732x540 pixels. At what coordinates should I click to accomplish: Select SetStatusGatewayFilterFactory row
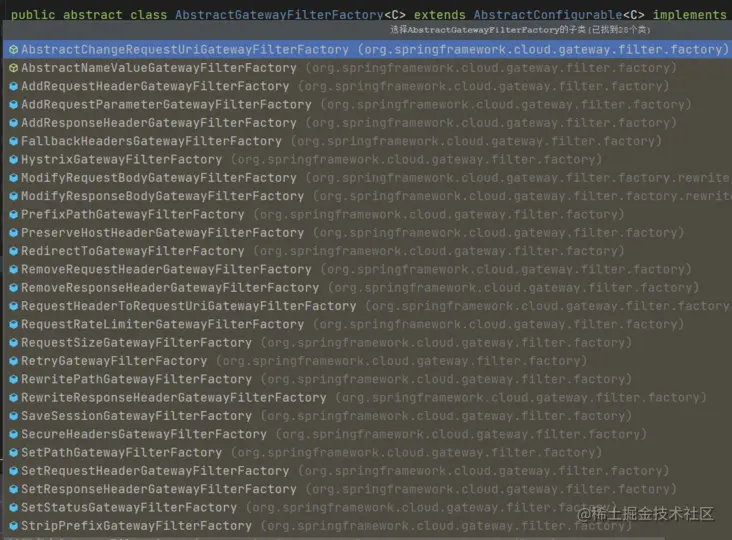(x=367, y=507)
